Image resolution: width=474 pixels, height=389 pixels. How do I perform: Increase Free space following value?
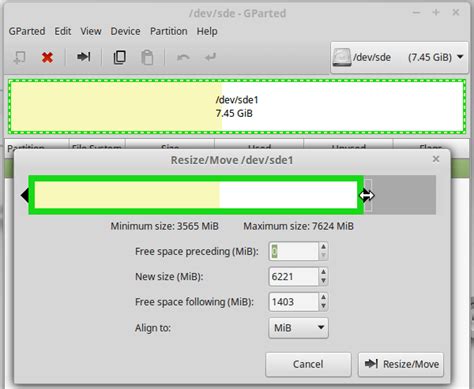point(323,297)
